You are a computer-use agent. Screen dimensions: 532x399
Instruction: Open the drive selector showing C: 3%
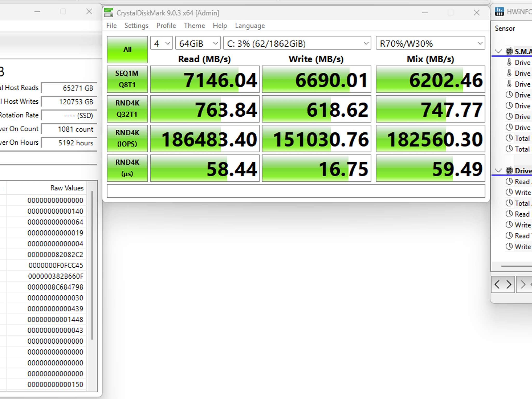(x=297, y=43)
